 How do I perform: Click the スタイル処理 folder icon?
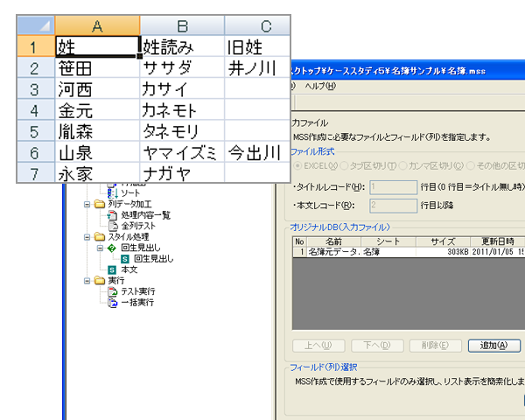[100, 237]
